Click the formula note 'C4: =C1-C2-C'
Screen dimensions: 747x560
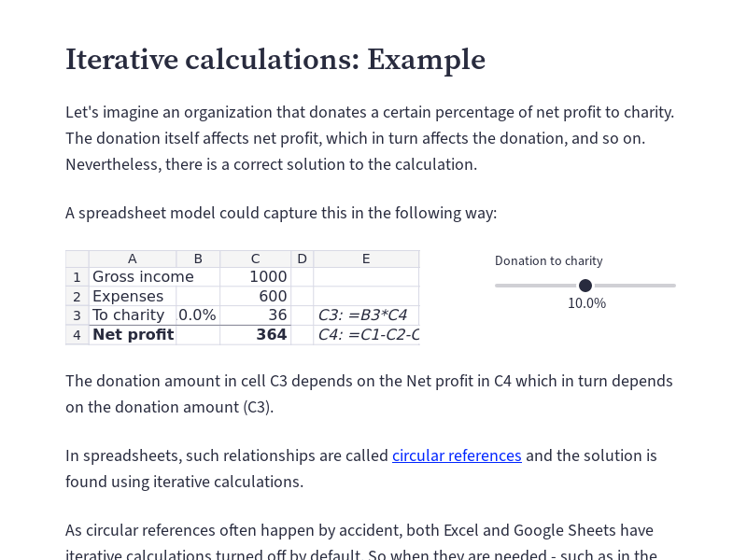pyautogui.click(x=364, y=334)
